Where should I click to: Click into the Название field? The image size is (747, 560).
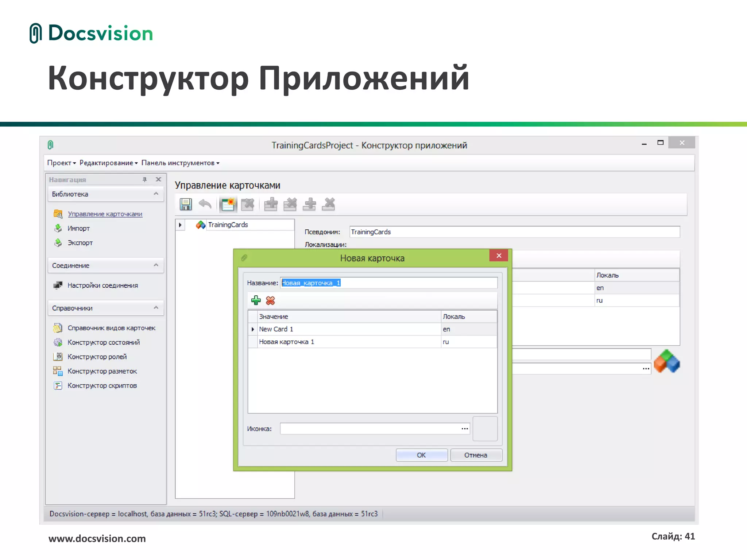(389, 283)
